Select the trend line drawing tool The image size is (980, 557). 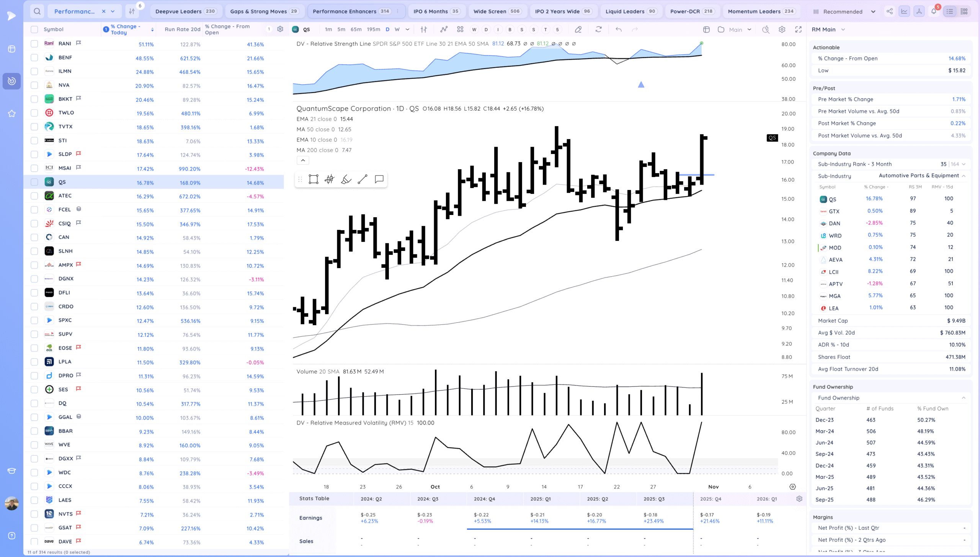tap(362, 179)
